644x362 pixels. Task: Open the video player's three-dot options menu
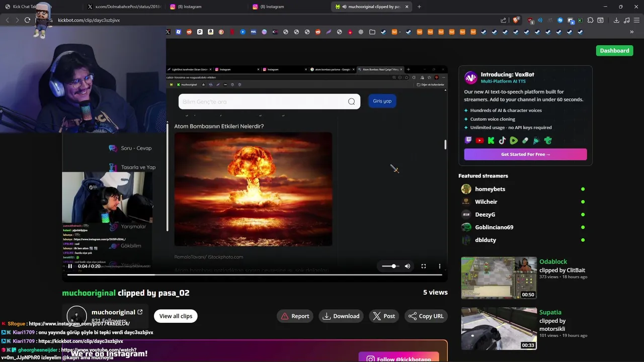440,266
